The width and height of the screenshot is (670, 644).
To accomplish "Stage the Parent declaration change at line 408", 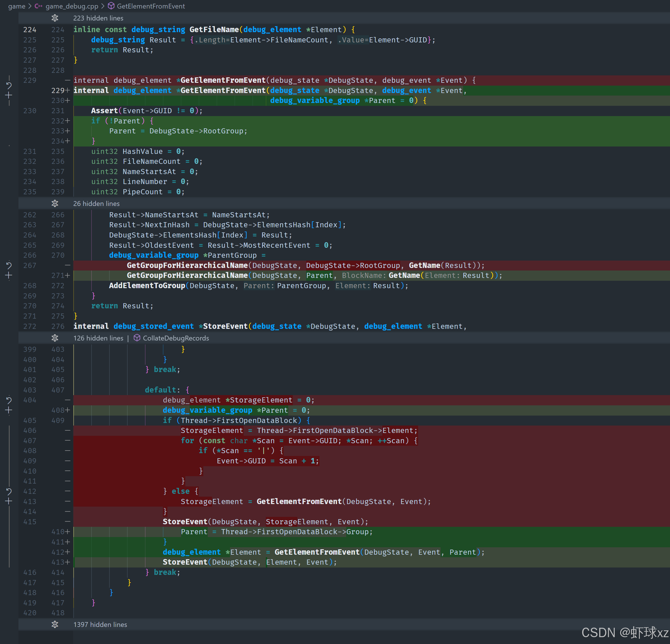I will tap(9, 410).
